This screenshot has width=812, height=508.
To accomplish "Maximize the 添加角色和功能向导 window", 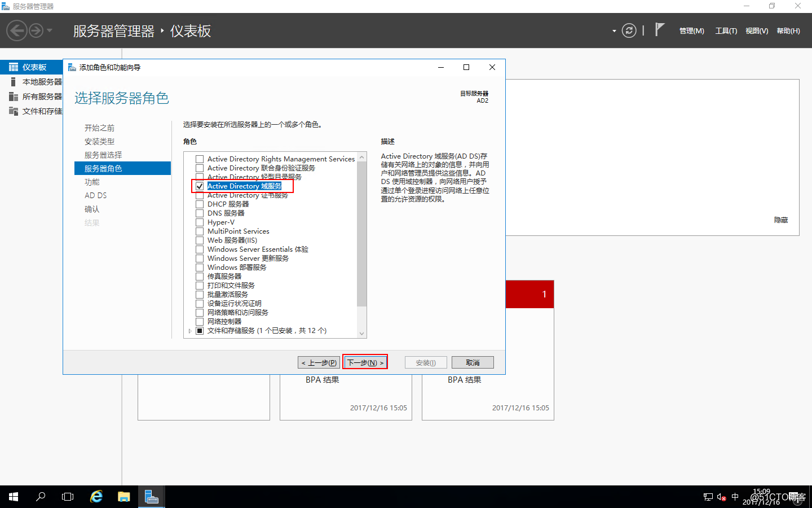I will [466, 67].
